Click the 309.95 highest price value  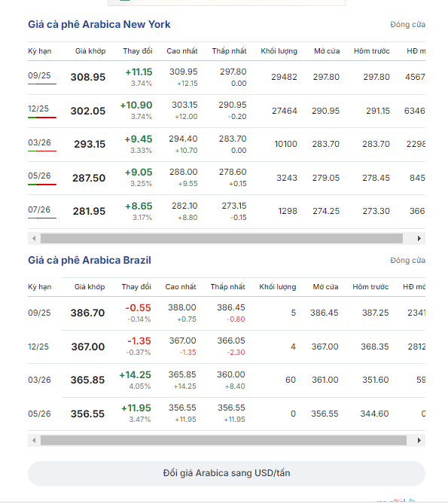point(184,72)
